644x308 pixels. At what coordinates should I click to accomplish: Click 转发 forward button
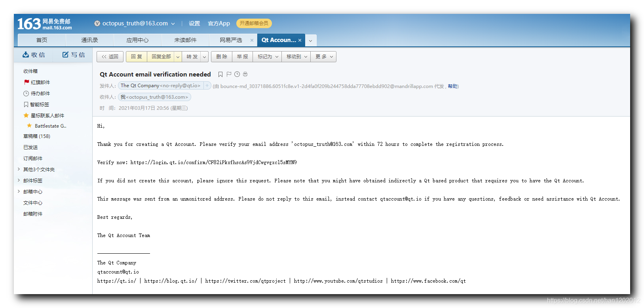192,57
